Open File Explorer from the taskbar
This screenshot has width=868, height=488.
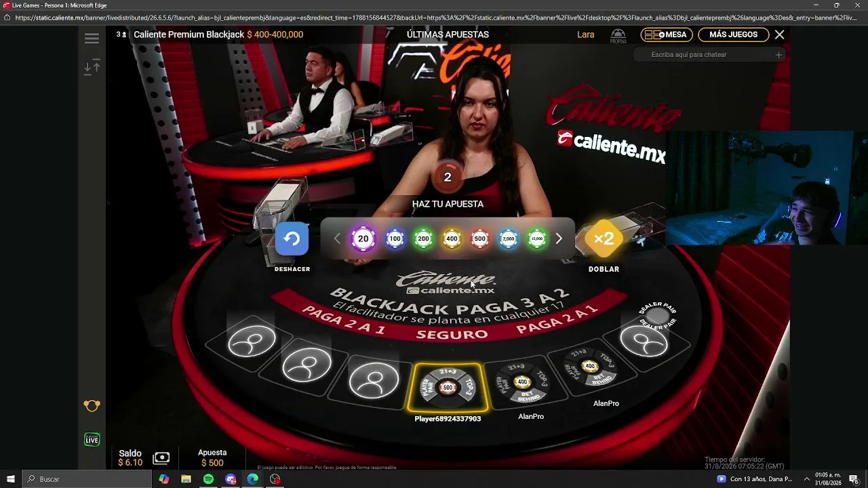pyautogui.click(x=186, y=479)
